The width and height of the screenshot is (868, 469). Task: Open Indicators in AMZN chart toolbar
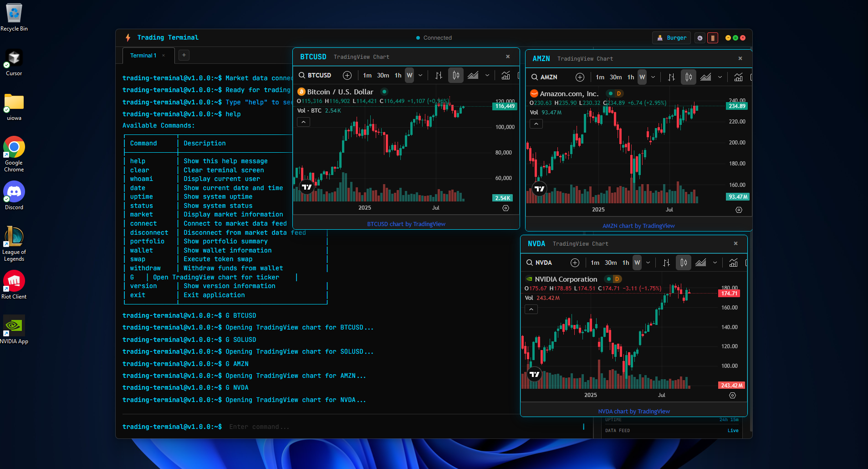pos(738,77)
